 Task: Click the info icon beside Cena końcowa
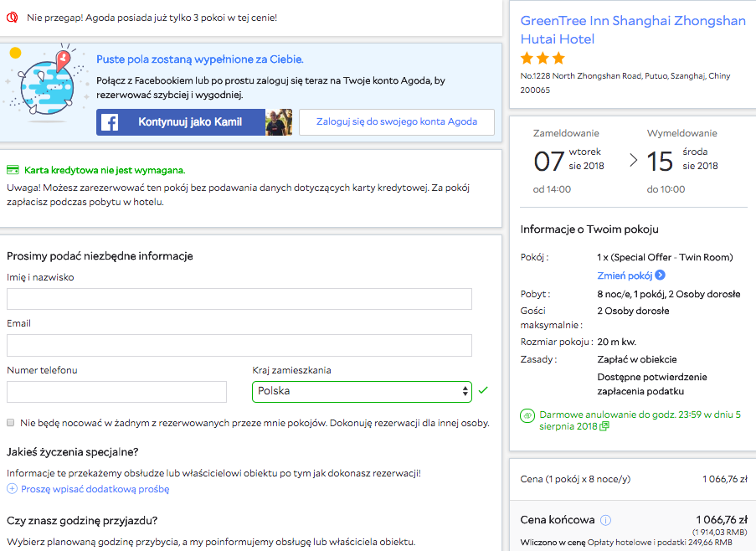coord(605,519)
